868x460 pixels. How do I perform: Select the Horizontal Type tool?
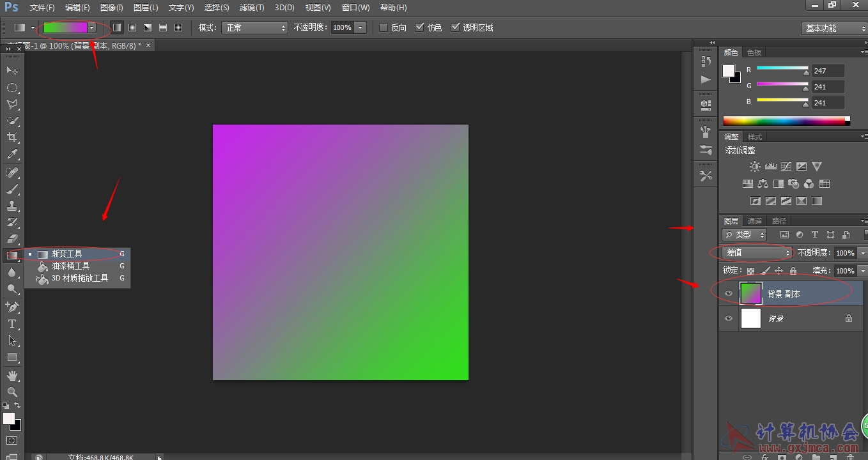[12, 324]
